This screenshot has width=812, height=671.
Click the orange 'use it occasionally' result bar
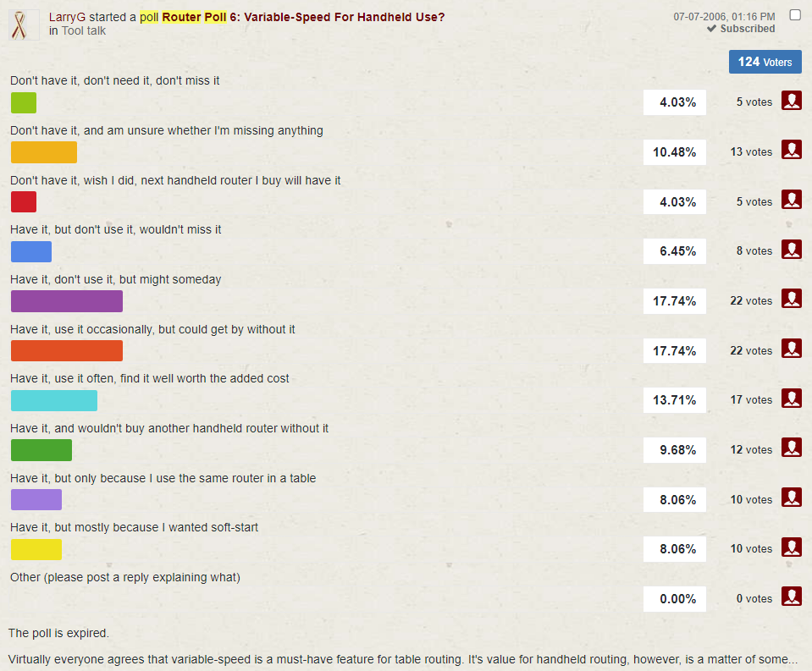[67, 351]
